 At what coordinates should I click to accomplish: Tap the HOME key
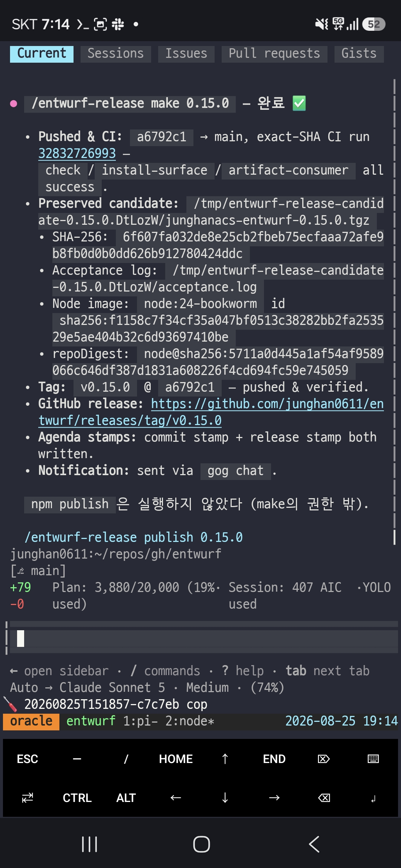pyautogui.click(x=176, y=759)
